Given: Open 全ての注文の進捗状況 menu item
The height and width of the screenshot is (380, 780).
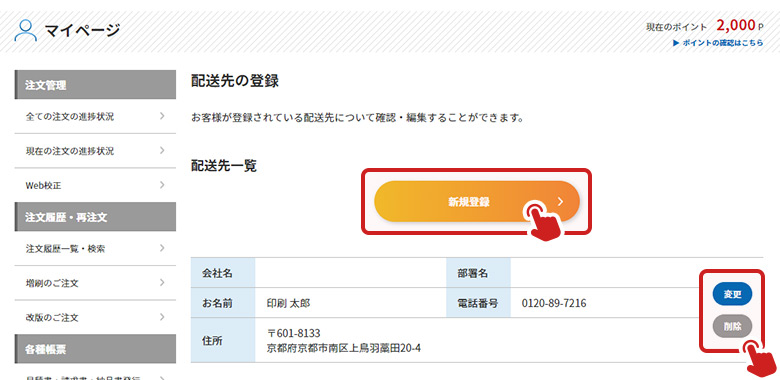Looking at the screenshot, I should tap(95, 116).
